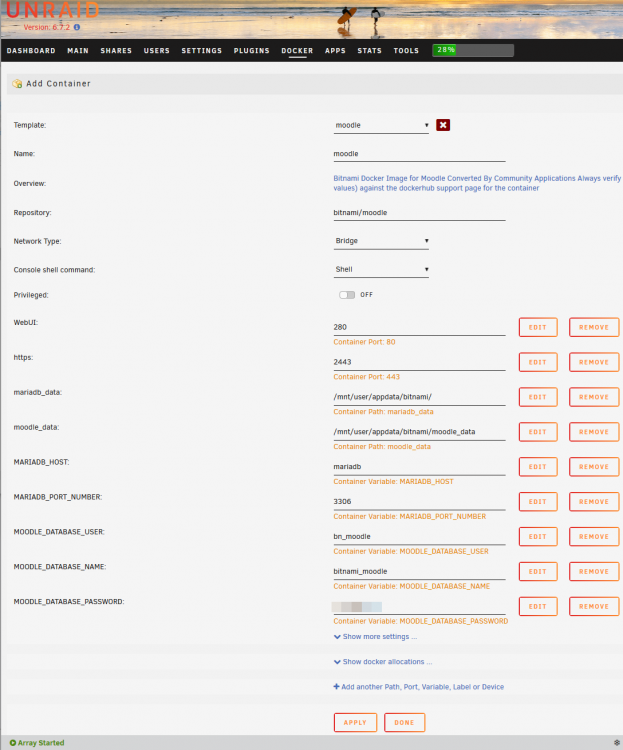Screen dimensions: 623x750
Task: Open the Template dropdown
Action: pyautogui.click(x=381, y=125)
